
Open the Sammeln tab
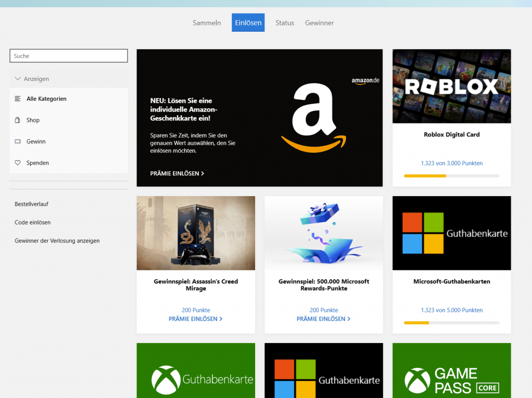tap(207, 23)
